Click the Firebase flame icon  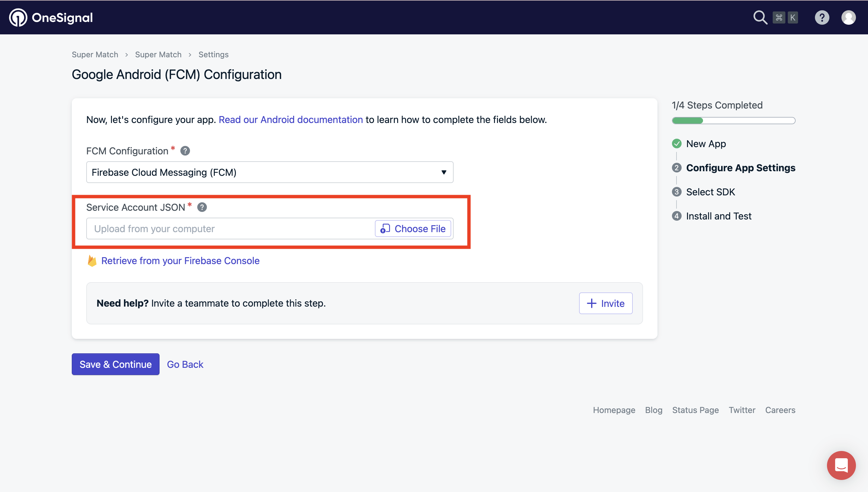point(92,260)
